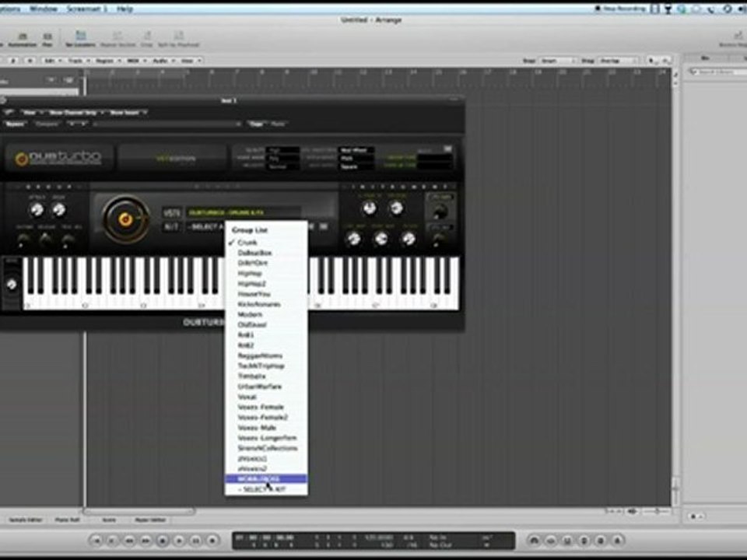The image size is (747, 560).
Task: Open the Snap Smart dropdown
Action: click(557, 61)
